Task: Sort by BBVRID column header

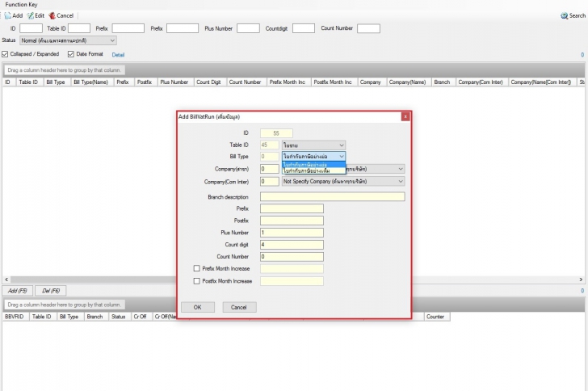Action: (15, 317)
